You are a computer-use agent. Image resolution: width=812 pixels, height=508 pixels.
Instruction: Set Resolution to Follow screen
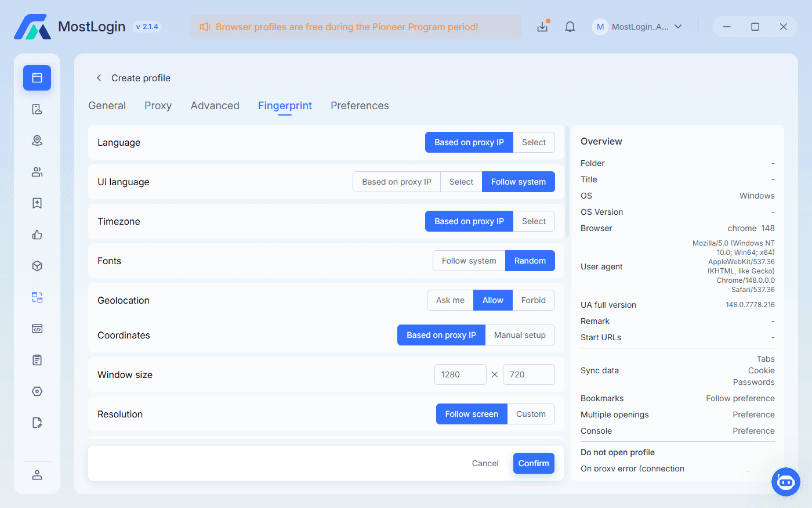click(472, 414)
